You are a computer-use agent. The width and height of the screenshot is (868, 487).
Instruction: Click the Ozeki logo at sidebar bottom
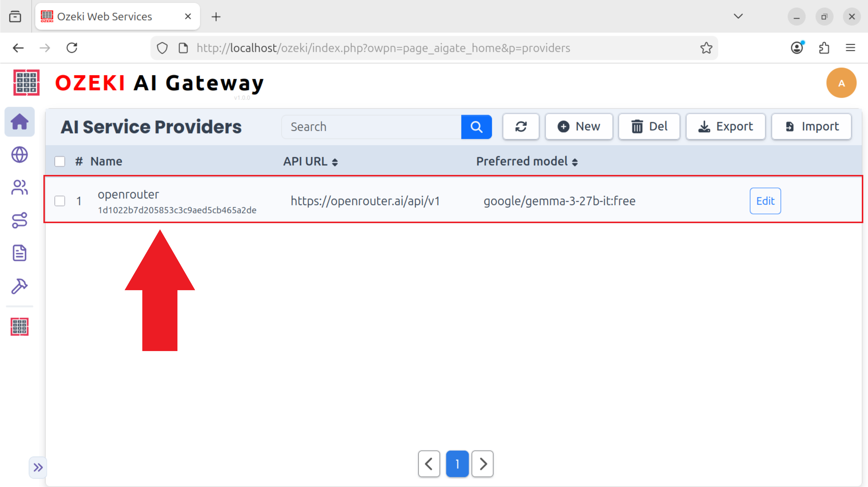pos(19,326)
